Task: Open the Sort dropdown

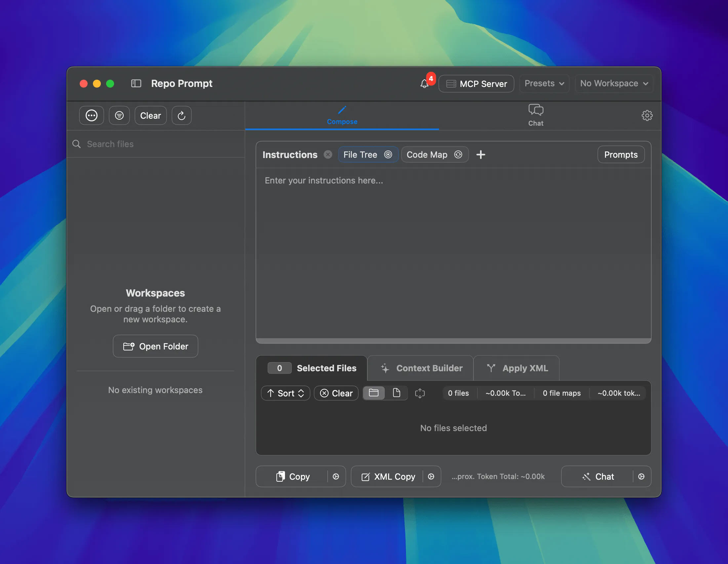Action: pos(286,393)
